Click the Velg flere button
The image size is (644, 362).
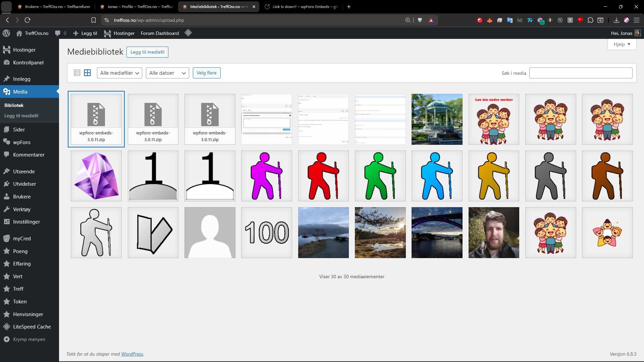206,73
